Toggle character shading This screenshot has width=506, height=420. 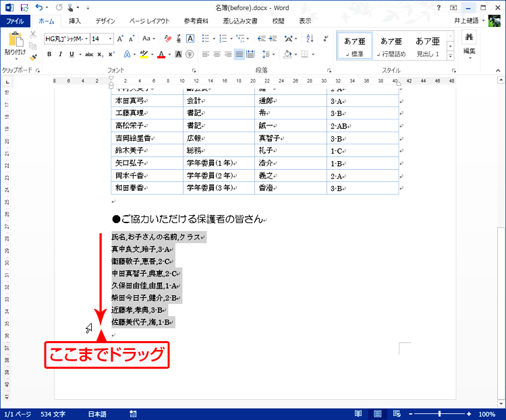tap(179, 54)
